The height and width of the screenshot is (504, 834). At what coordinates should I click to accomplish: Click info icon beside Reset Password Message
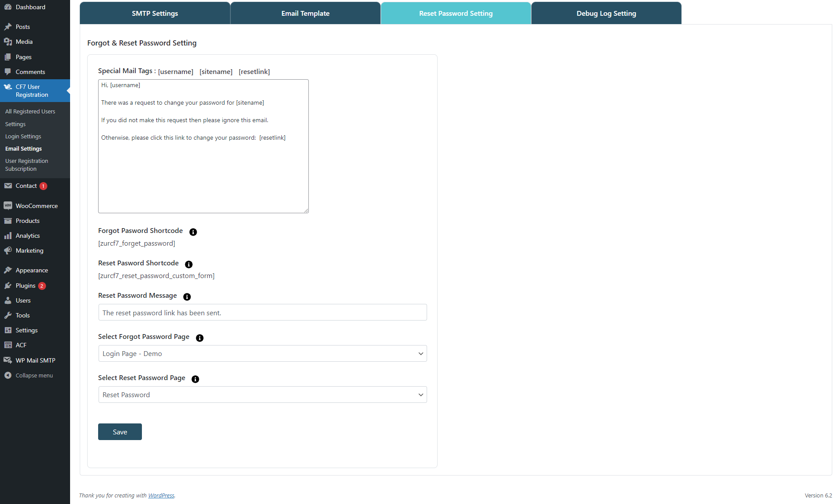187,297
